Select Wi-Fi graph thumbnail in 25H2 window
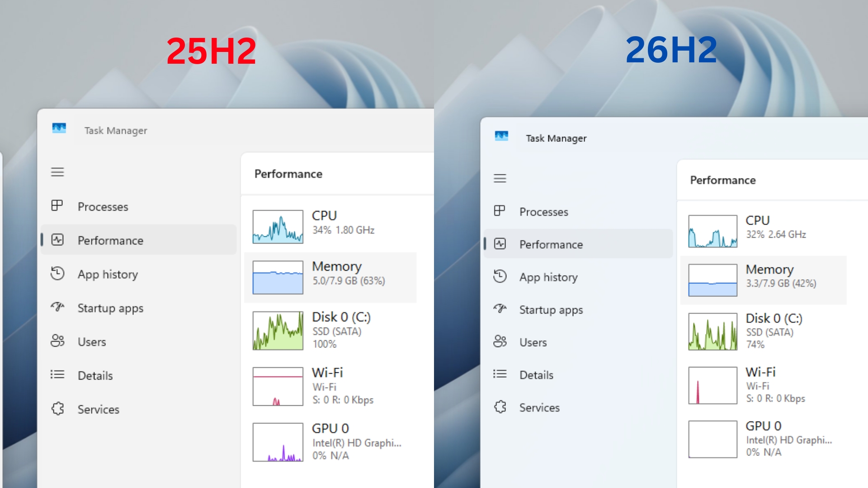This screenshot has width=868, height=488. pos(278,386)
